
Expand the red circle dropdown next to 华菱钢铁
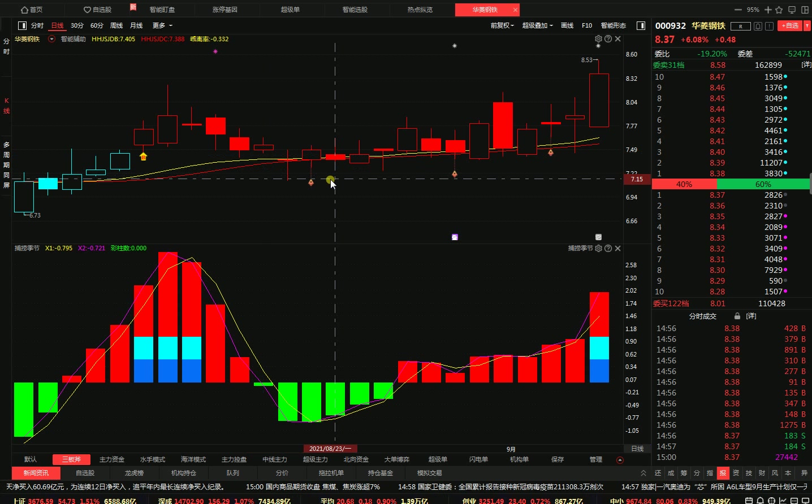[x=52, y=39]
